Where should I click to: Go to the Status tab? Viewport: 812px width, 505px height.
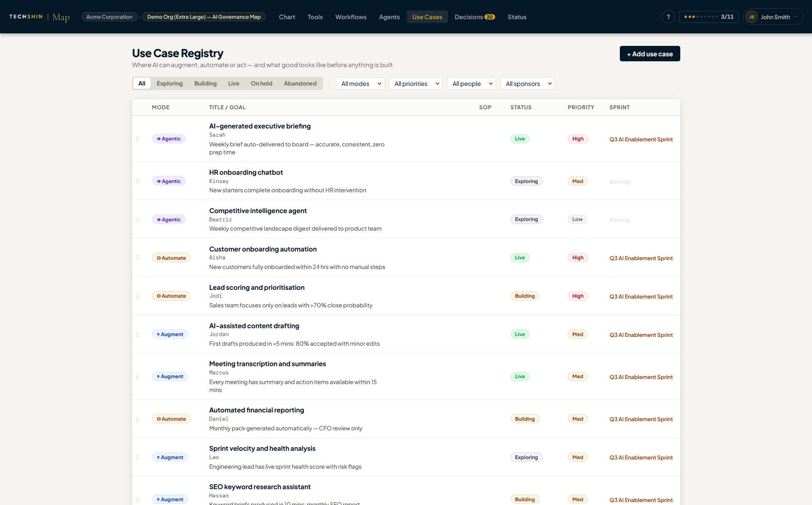[x=517, y=17]
